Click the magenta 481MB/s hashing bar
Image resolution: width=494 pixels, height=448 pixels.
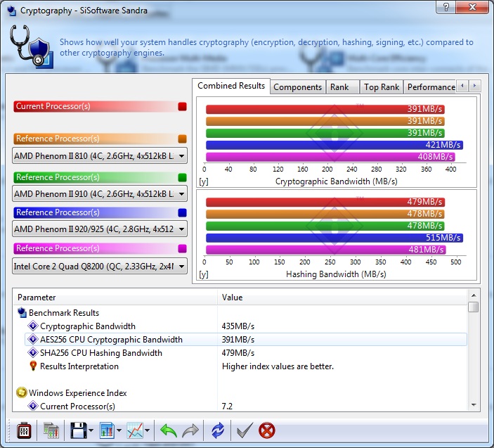[x=326, y=250]
